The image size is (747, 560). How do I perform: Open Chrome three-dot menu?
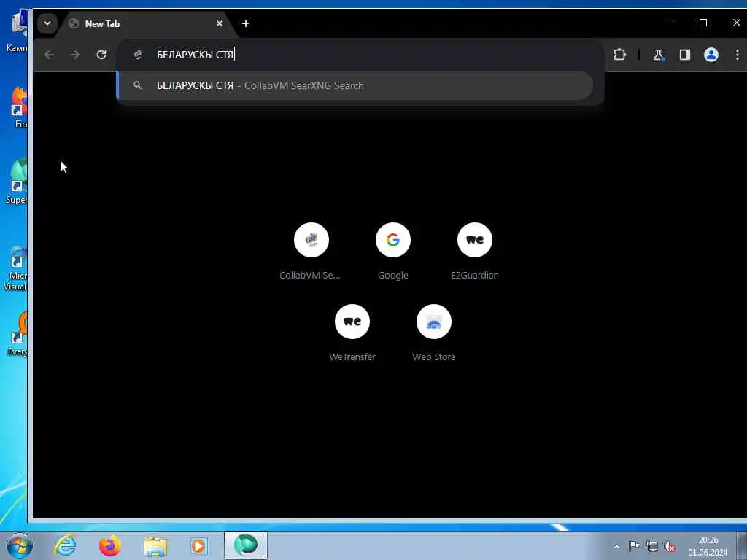737,55
